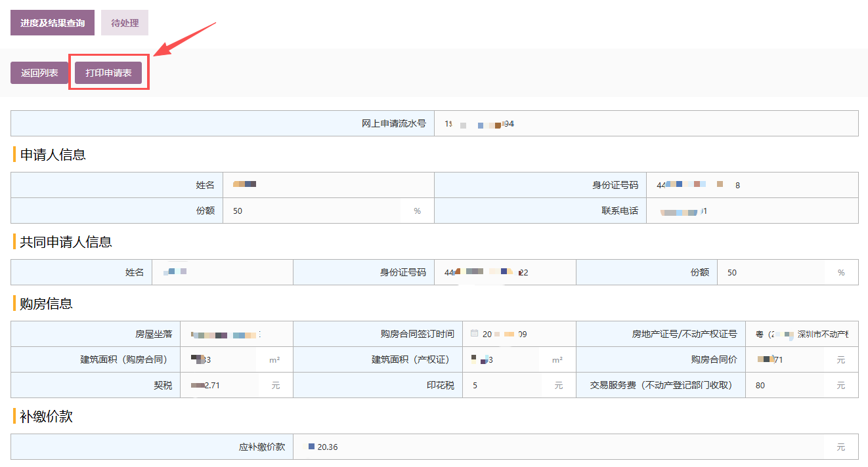The image size is (868, 467).
Task: Click the 购房合同价 amount field
Action: (788, 359)
